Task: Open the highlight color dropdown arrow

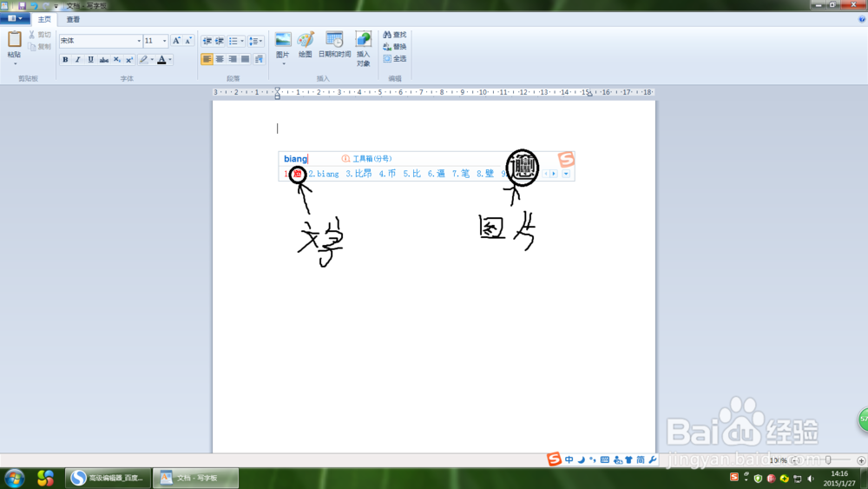Action: click(152, 59)
